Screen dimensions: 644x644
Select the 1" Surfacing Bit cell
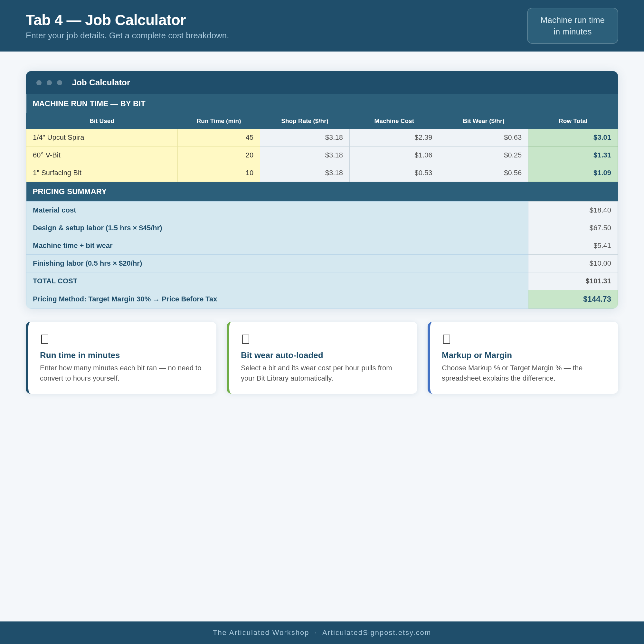coord(102,173)
